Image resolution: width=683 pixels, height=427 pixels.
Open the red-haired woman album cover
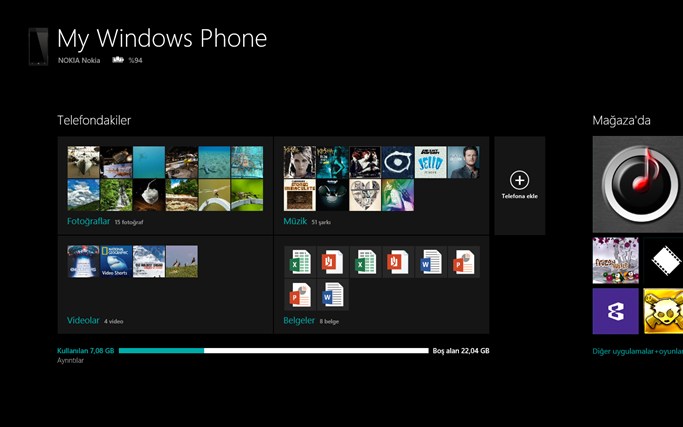point(365,162)
